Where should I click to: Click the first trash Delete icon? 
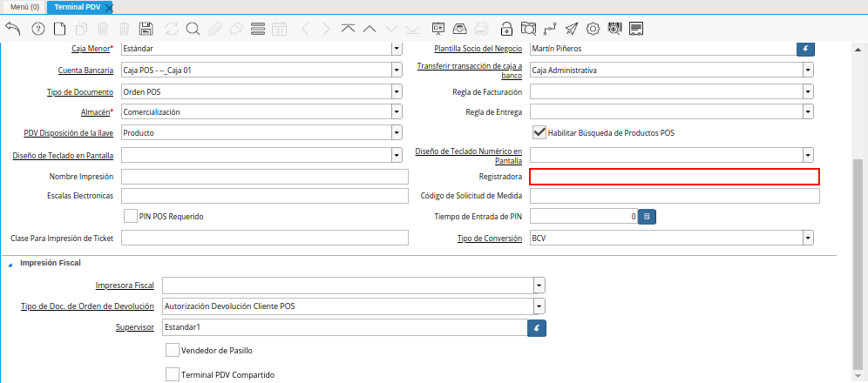103,29
